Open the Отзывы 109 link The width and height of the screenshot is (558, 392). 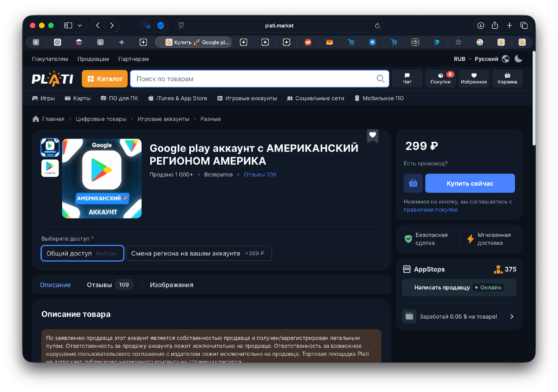pos(260,175)
